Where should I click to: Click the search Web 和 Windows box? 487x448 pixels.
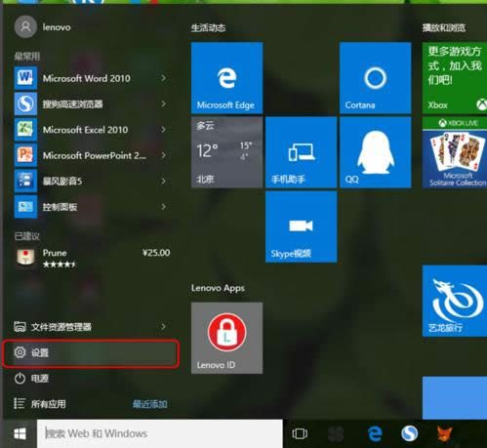point(160,433)
